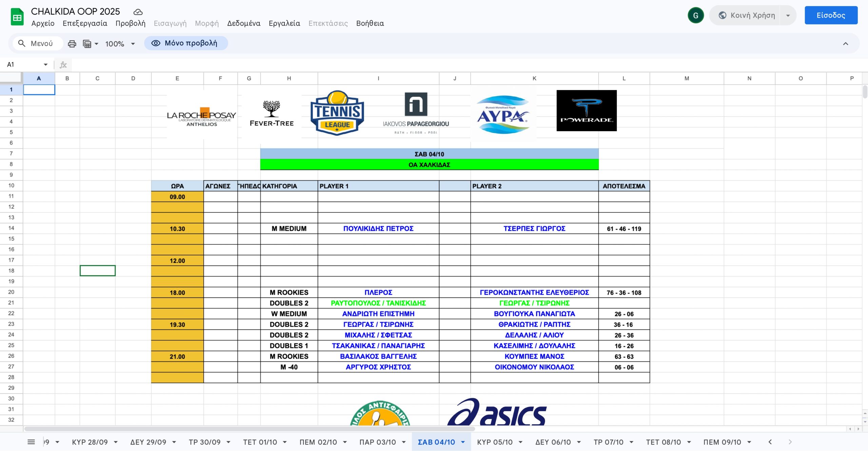The height and width of the screenshot is (451, 868).
Task: Click the Κοινή Χρήση share button
Action: (747, 15)
